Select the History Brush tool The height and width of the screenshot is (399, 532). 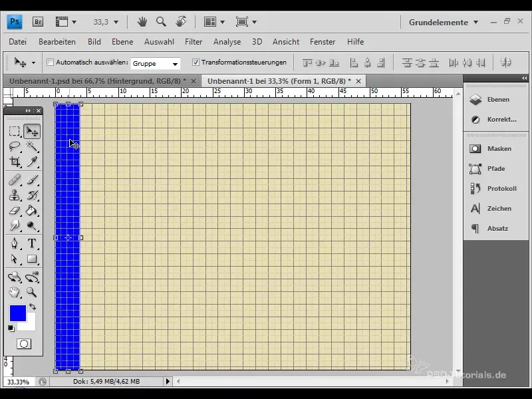pos(32,196)
